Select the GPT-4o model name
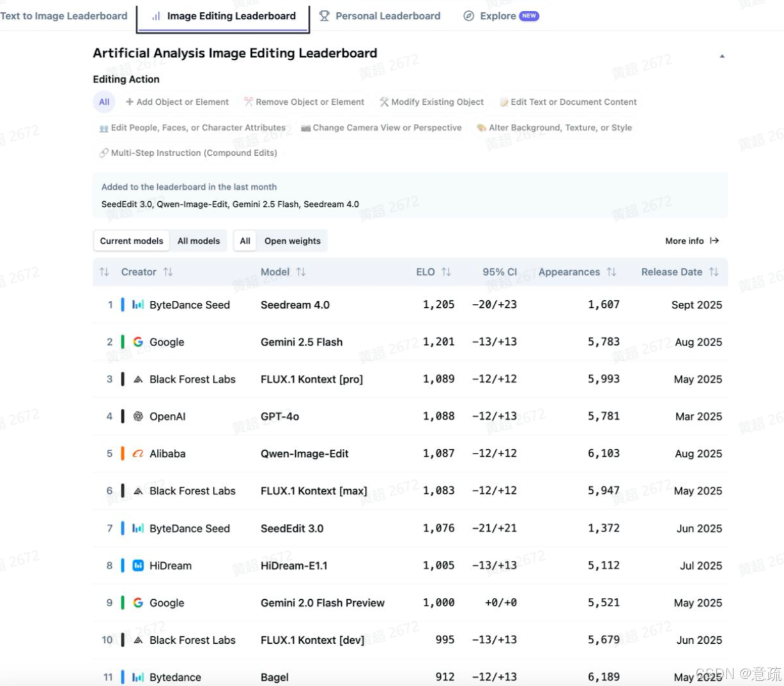Screen dimensions: 784x686 click(280, 416)
